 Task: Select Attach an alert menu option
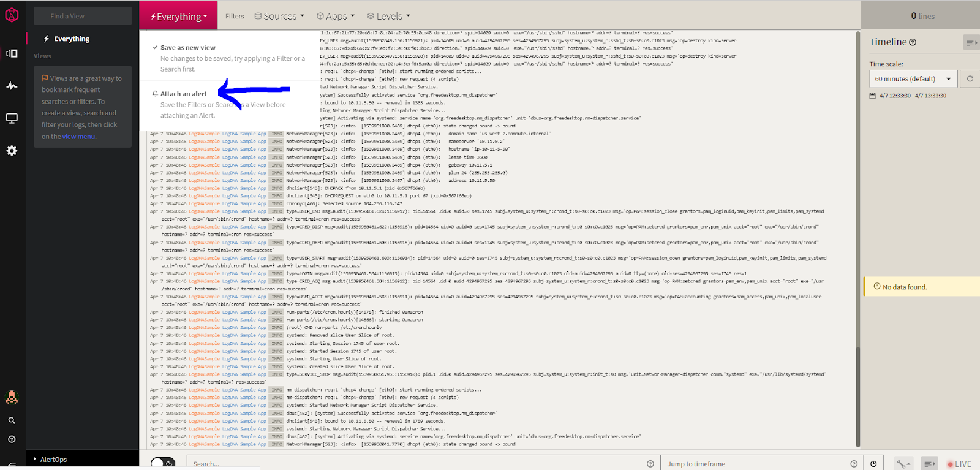(184, 94)
